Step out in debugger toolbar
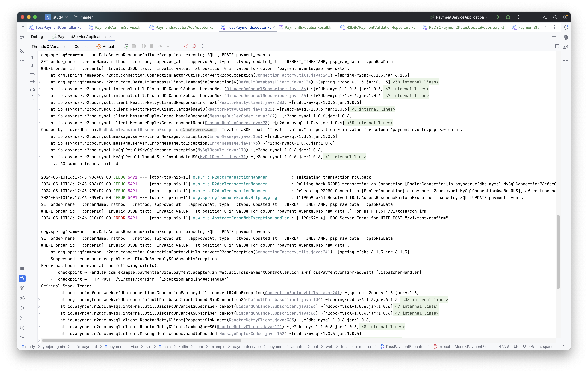The image size is (588, 373). 176,46
